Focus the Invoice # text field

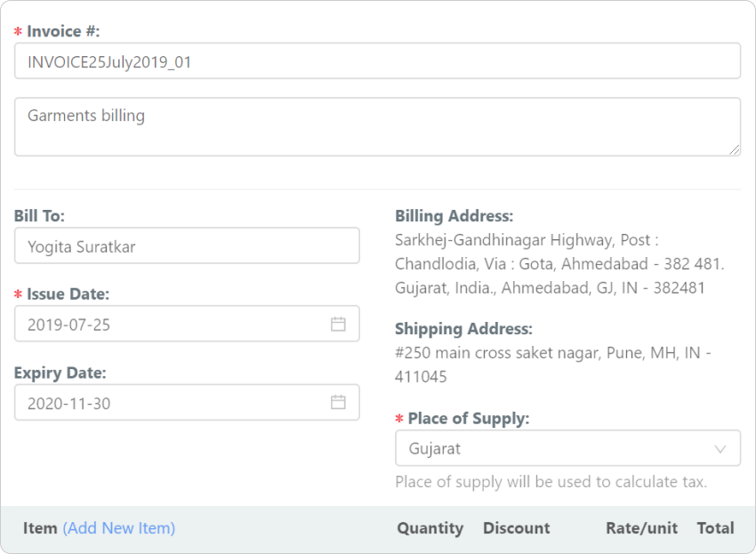coord(377,61)
